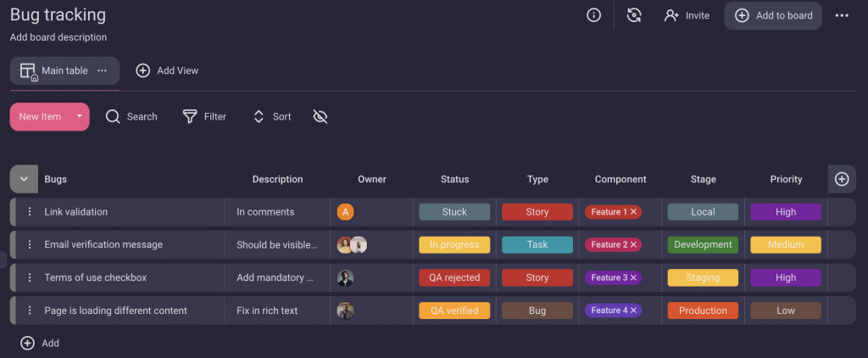Click the Invite person icon
868x358 pixels.
tap(672, 15)
